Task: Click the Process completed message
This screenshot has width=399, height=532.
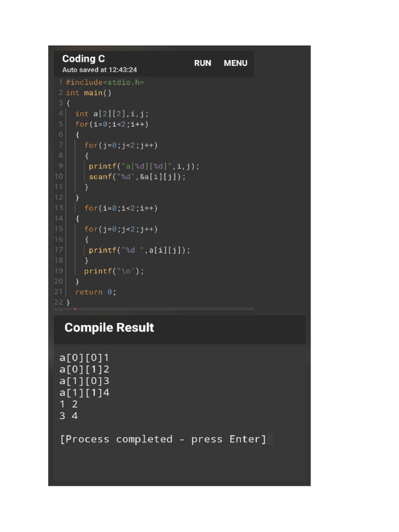Action: tap(163, 439)
